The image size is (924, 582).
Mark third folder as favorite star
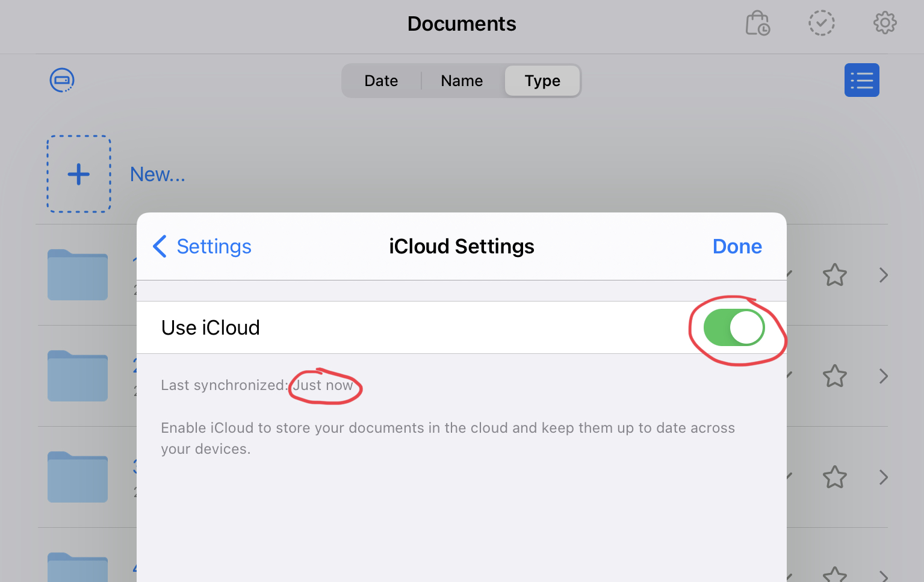[x=834, y=477]
